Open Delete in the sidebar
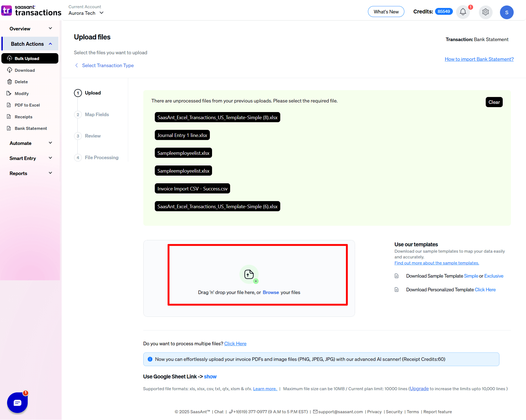 (21, 82)
